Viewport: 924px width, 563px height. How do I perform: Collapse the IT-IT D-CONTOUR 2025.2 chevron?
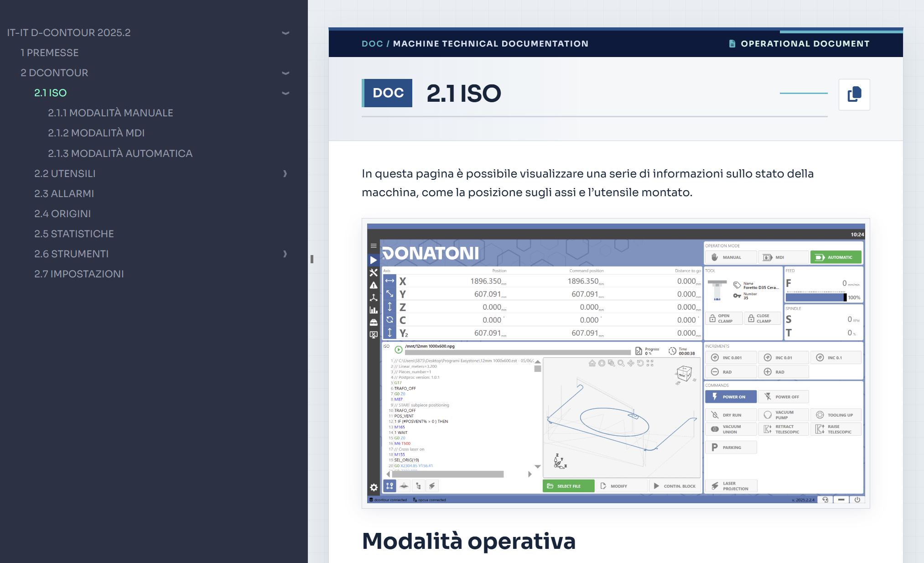286,33
